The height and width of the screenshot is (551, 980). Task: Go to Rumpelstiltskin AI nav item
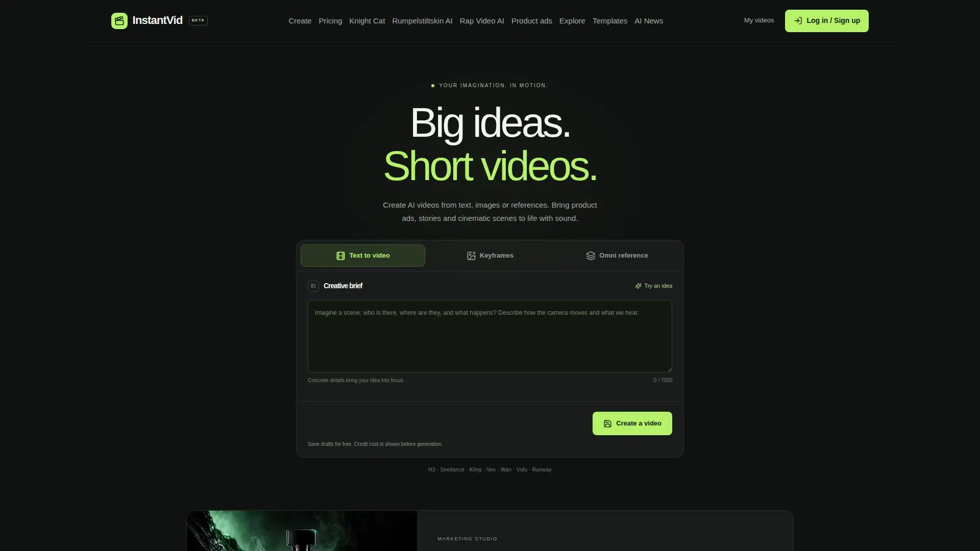(x=422, y=21)
